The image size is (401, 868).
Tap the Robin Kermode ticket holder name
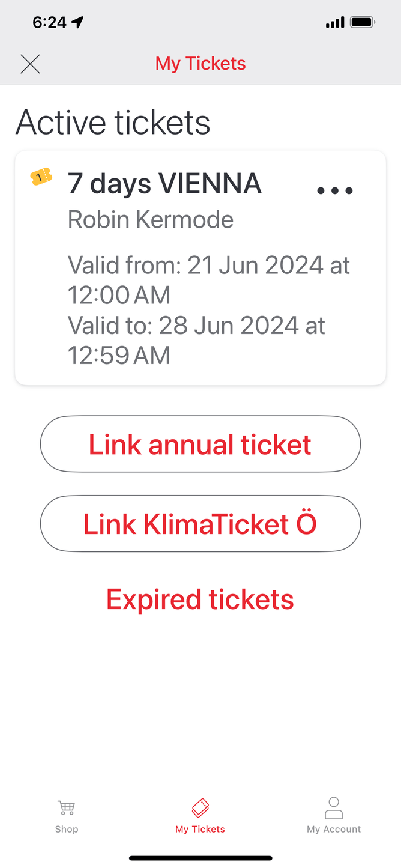pyautogui.click(x=151, y=220)
